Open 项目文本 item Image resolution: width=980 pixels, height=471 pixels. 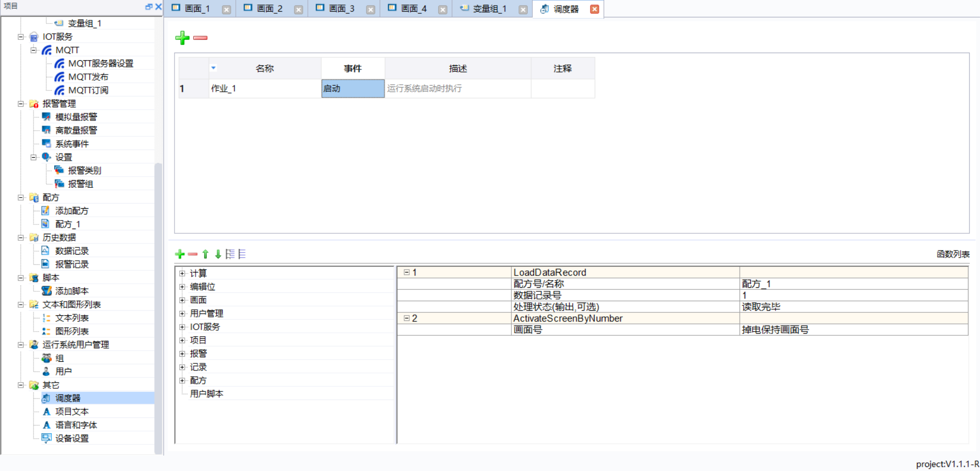(x=71, y=411)
